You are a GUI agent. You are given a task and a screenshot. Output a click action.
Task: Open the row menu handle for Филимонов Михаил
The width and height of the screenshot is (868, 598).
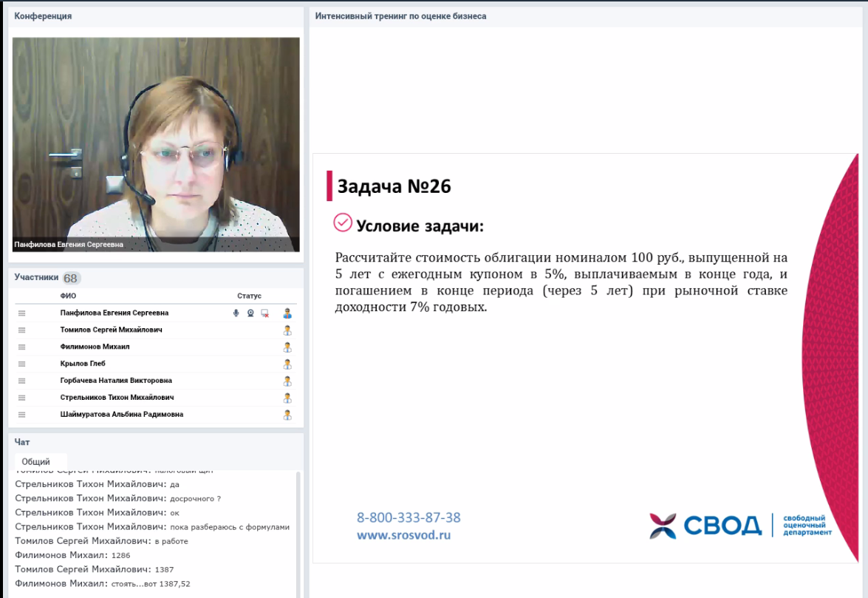pos(21,347)
